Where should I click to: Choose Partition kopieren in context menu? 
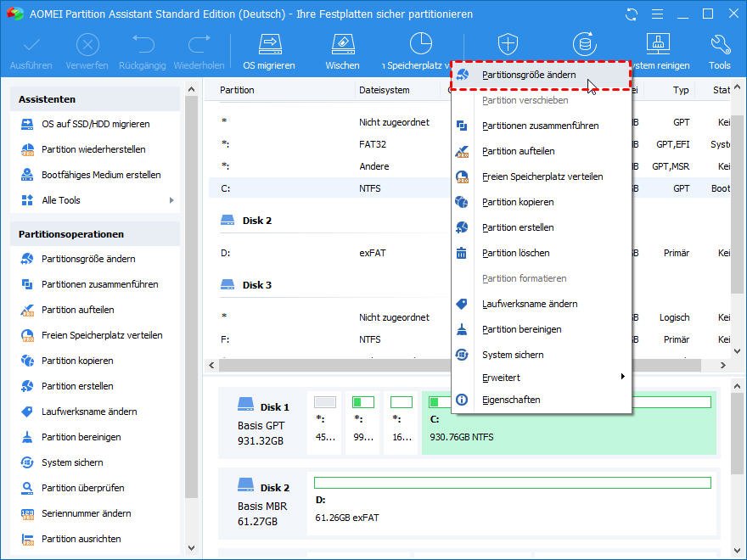click(542, 203)
